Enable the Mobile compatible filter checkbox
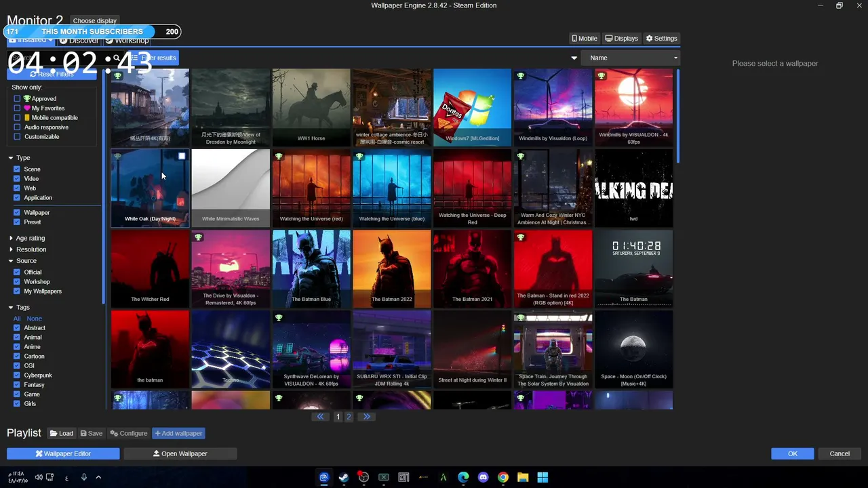 [x=17, y=118]
